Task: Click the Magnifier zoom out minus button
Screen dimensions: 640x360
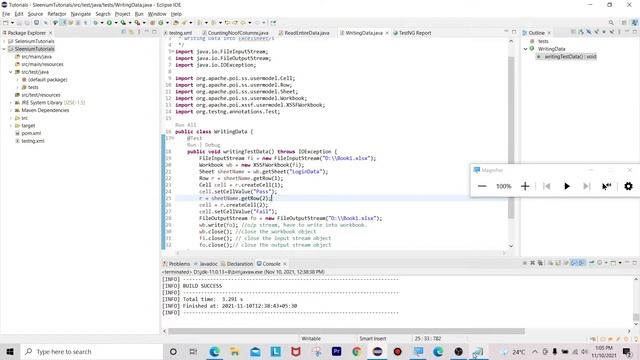Action: 482,186
